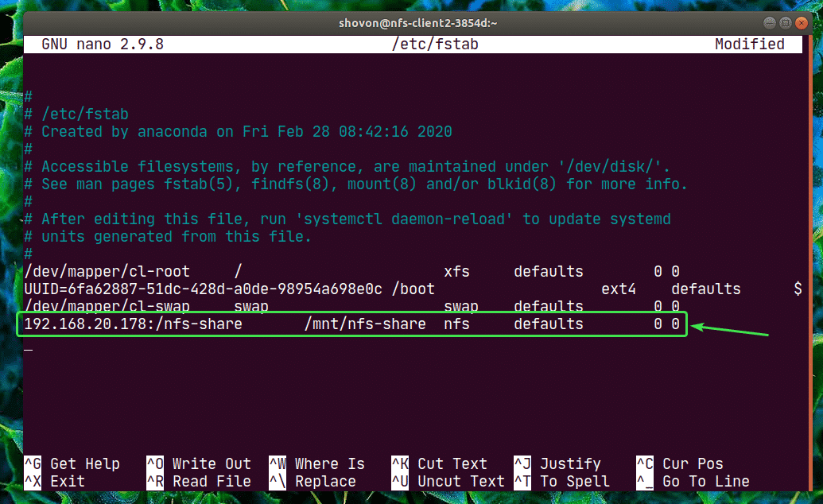Click the 'After editing this file' comment line
Viewport: 823px width, 504px height.
point(347,219)
